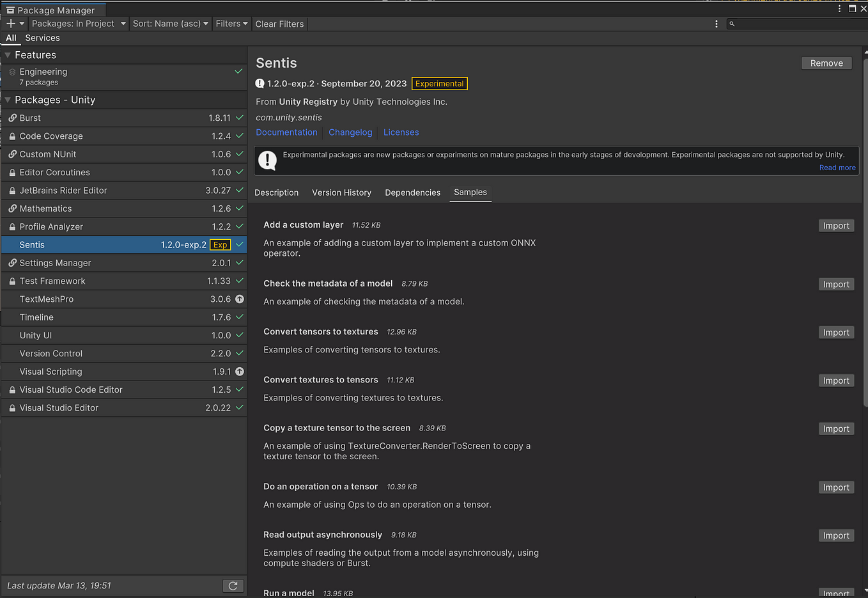Switch to the Services tab
This screenshot has height=598, width=868.
point(42,38)
